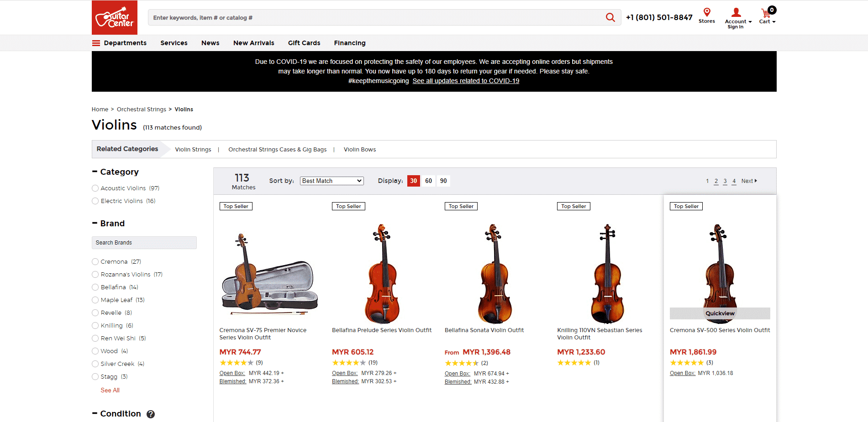This screenshot has width=868, height=422.
Task: Display 60 items per page
Action: tap(428, 181)
